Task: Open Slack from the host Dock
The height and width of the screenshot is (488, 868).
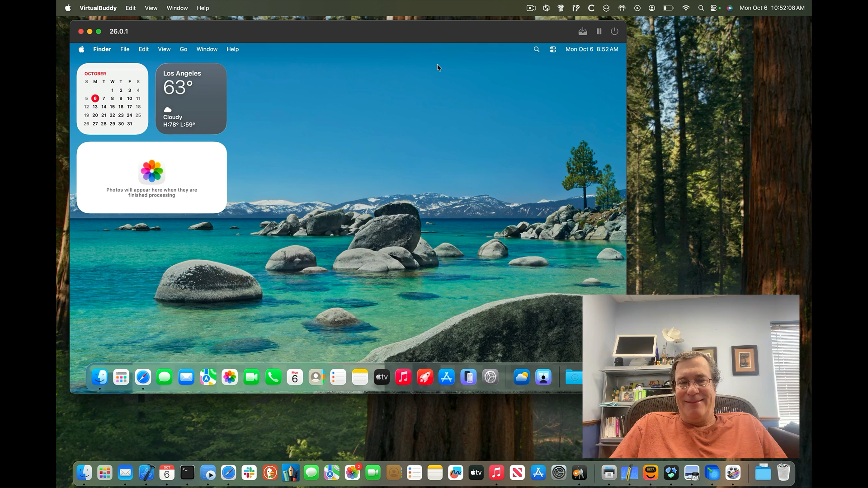Action: (x=249, y=473)
